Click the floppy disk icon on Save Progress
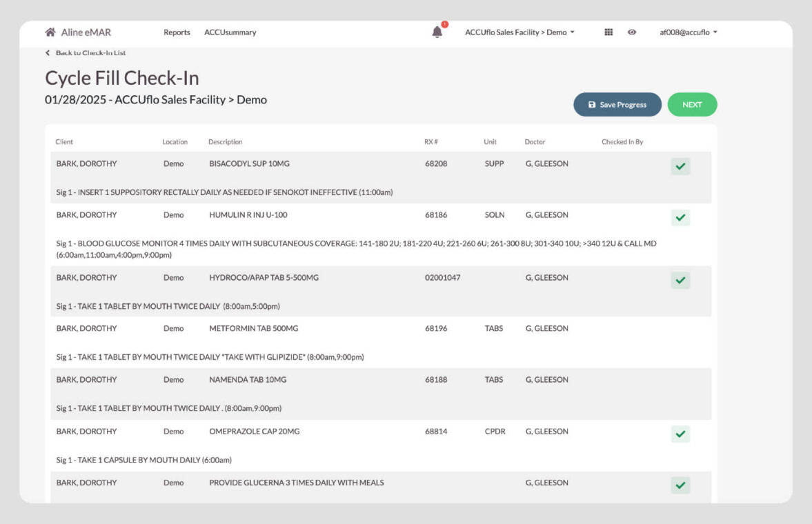 (x=591, y=104)
